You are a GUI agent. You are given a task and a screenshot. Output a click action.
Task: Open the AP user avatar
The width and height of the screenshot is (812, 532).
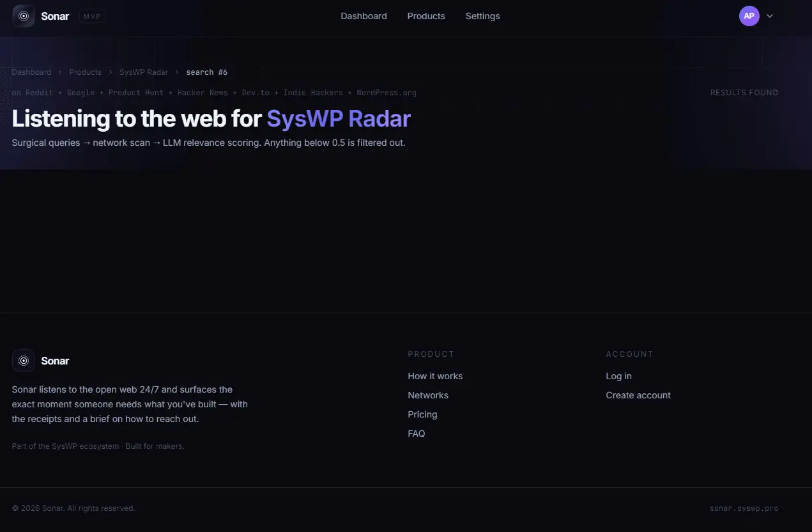coord(749,16)
